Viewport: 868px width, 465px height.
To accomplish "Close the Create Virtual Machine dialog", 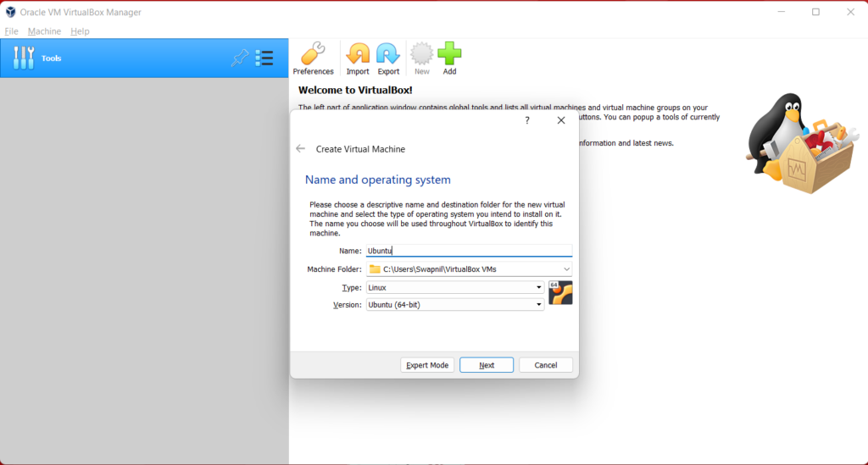I will tap(561, 120).
